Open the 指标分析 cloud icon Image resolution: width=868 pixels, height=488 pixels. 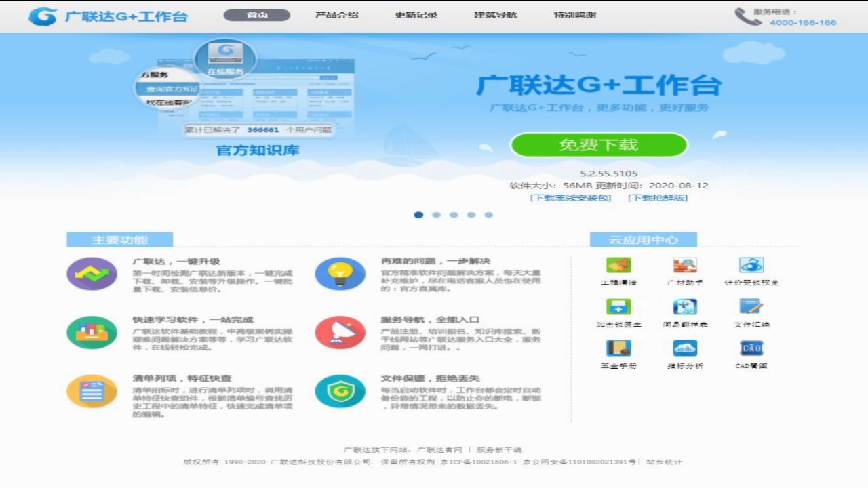685,348
